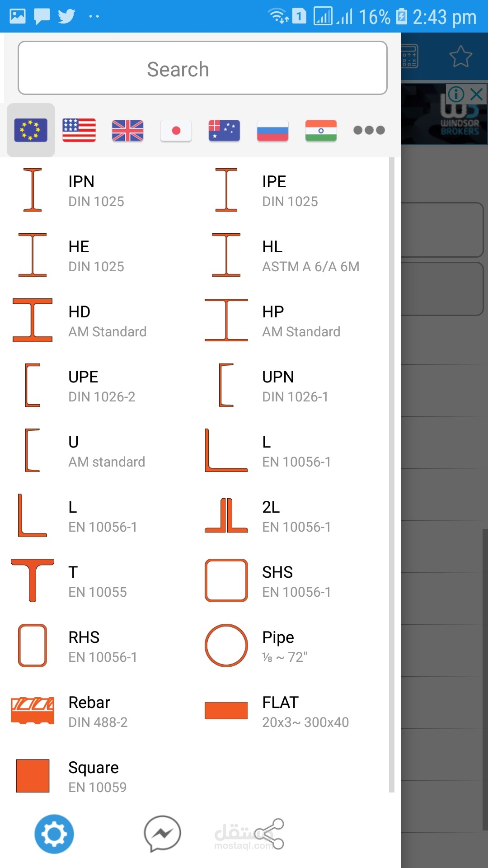
Task: Open the 2L double angle section
Action: point(271,516)
